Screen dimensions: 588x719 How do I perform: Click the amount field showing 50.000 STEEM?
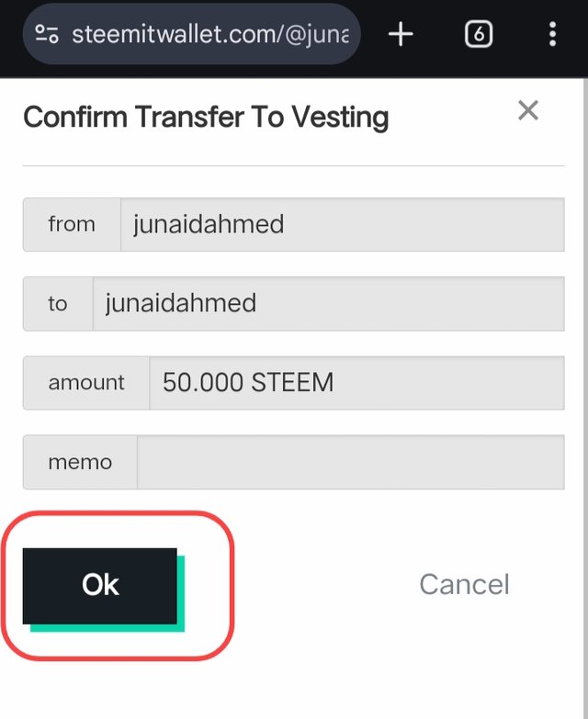[x=356, y=383]
